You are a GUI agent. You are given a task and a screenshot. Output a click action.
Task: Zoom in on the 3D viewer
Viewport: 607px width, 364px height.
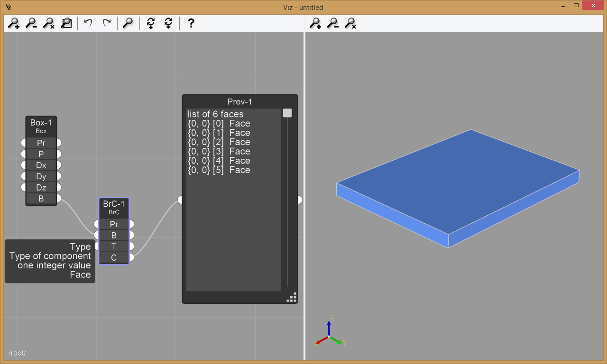315,23
